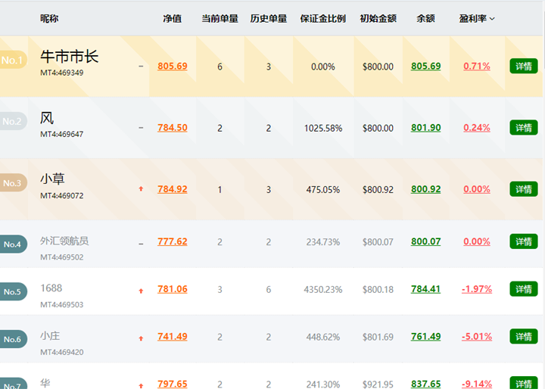This screenshot has height=392, width=545.
Task: Open 详情 for trader 小庄
Action: tap(524, 336)
